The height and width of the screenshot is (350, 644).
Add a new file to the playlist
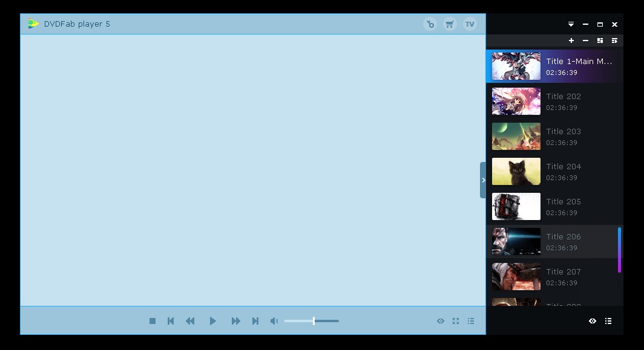click(571, 41)
